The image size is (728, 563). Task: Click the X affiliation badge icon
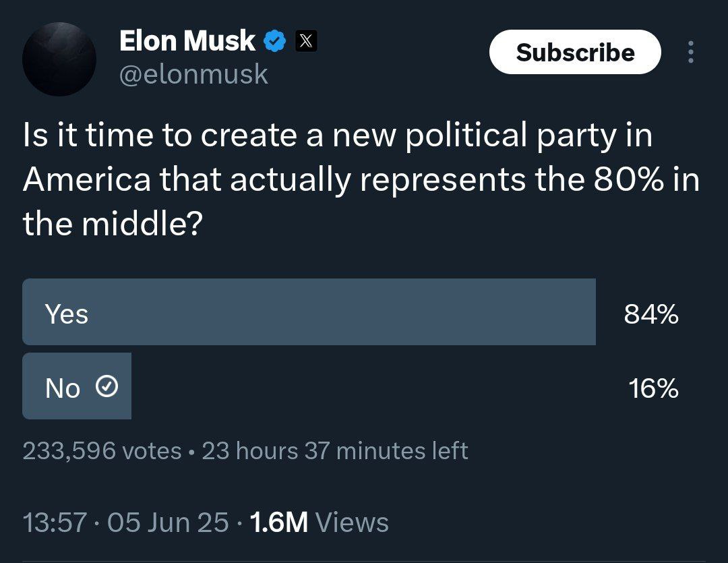click(305, 42)
